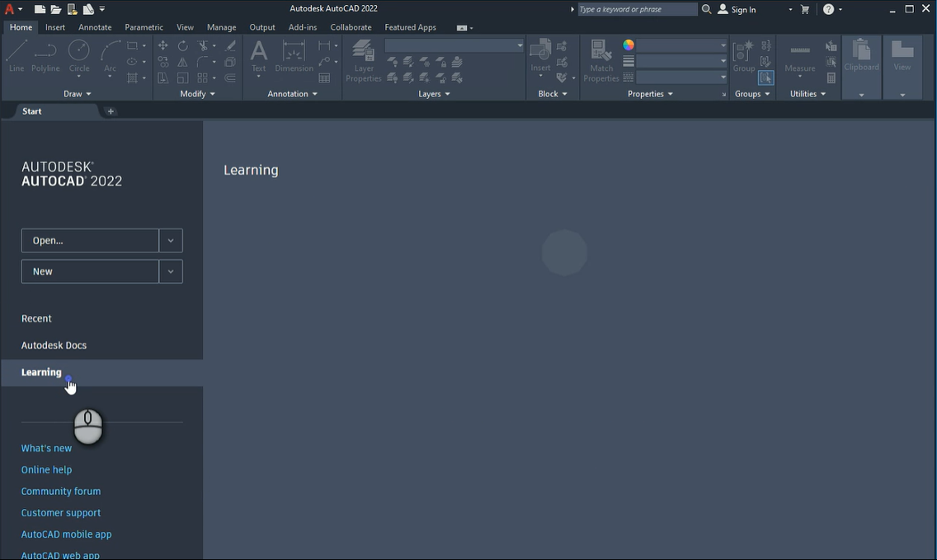Expand the Groups panel

752,94
